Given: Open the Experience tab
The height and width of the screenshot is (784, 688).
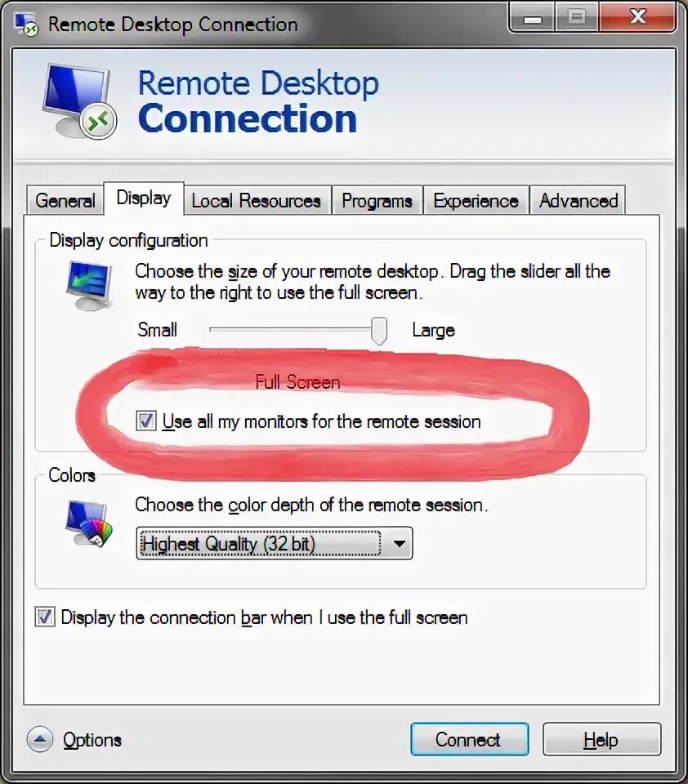Looking at the screenshot, I should (476, 201).
